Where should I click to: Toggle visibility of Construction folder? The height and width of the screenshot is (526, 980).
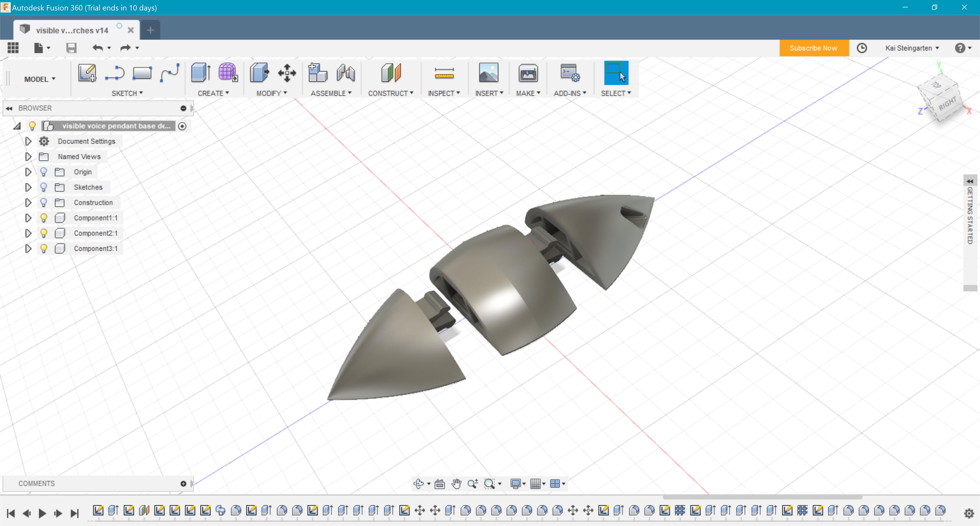coord(44,202)
